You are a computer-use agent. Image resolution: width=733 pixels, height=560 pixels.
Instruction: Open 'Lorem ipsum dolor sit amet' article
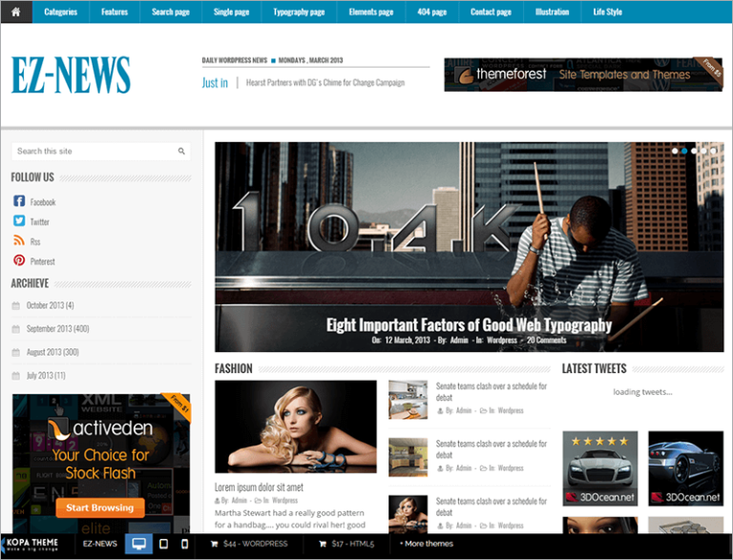click(259, 487)
